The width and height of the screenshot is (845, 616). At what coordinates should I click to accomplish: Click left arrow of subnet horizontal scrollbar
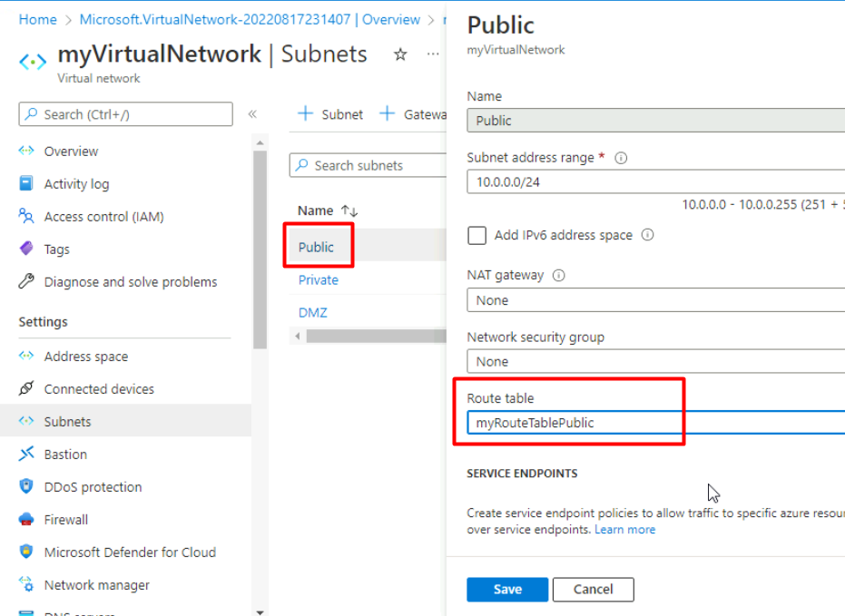click(x=298, y=336)
